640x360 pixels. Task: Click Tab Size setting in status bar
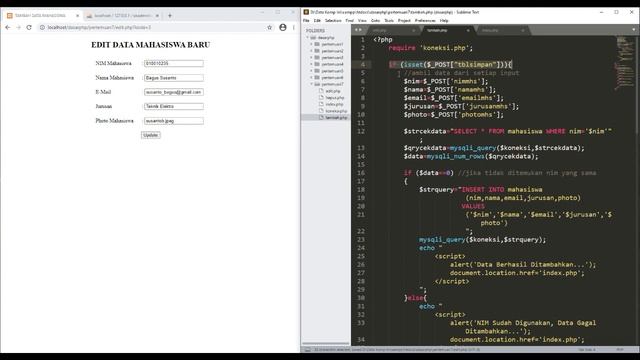coord(587,349)
